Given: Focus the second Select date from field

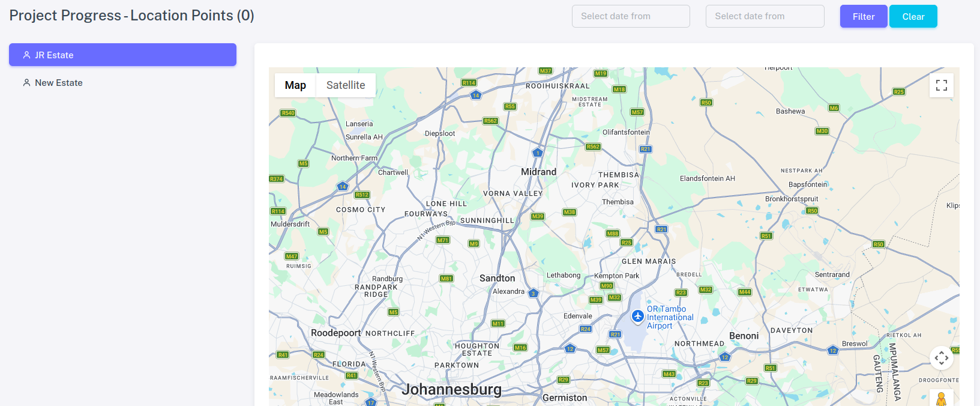Looking at the screenshot, I should 765,16.
